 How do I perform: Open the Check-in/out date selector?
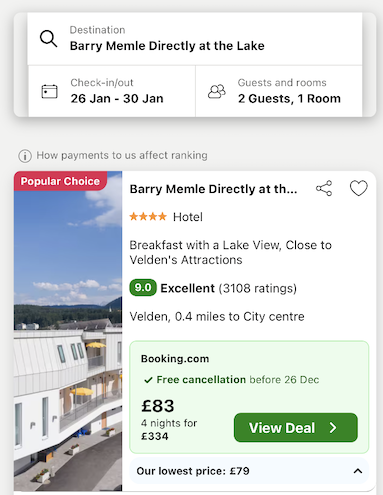(x=112, y=91)
